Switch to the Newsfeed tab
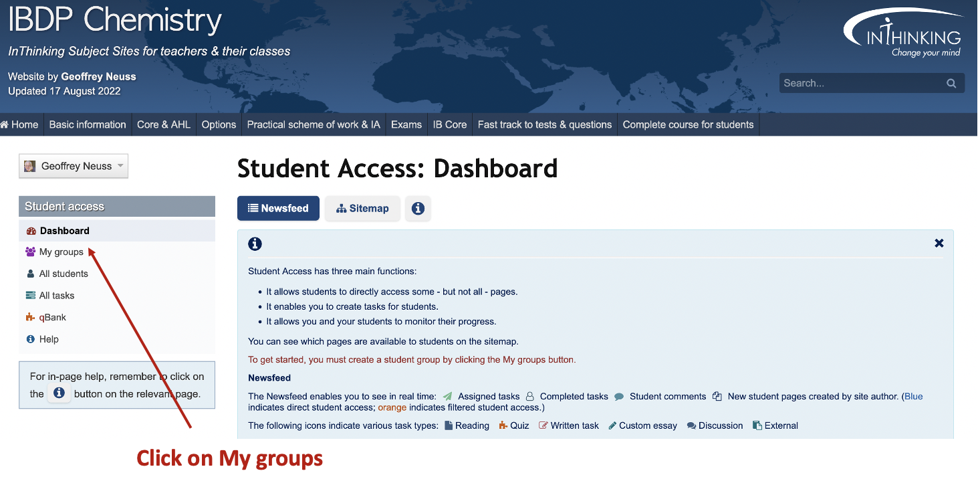The height and width of the screenshot is (479, 980). tap(278, 209)
